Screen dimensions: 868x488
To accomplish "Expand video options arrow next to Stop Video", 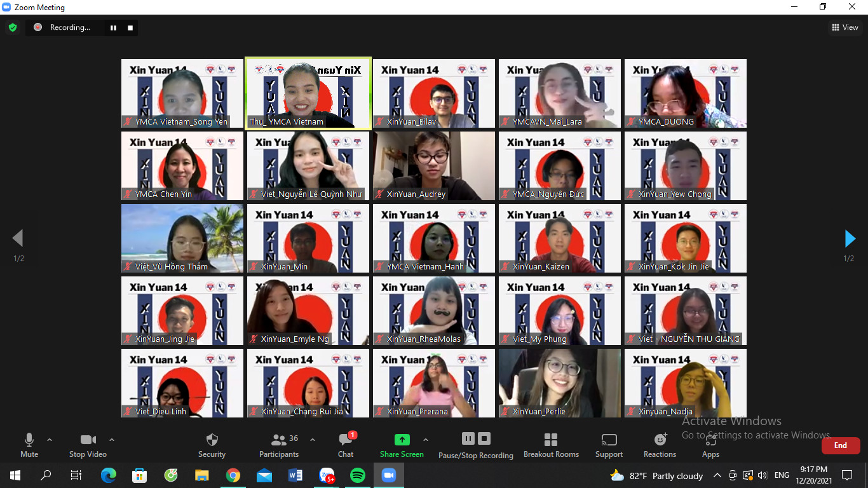I will pyautogui.click(x=112, y=440).
